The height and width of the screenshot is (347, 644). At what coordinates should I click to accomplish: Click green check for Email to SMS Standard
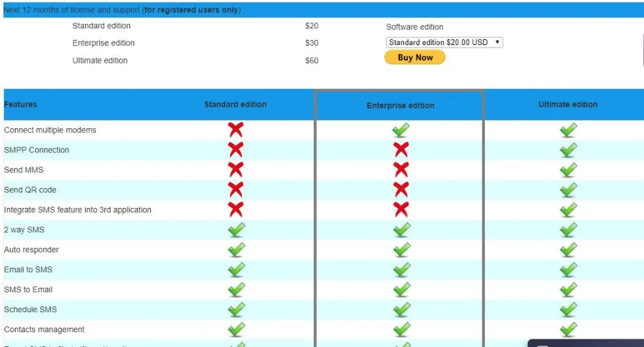pos(236,269)
